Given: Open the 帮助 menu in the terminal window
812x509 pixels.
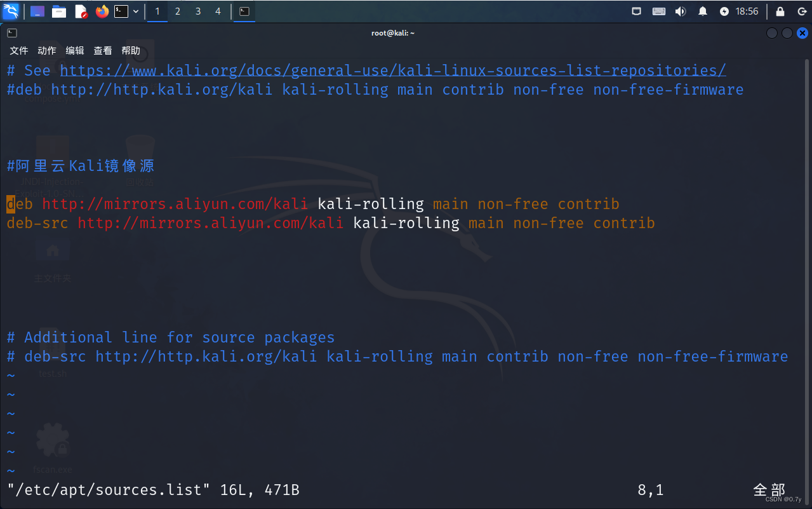Looking at the screenshot, I should (x=130, y=50).
